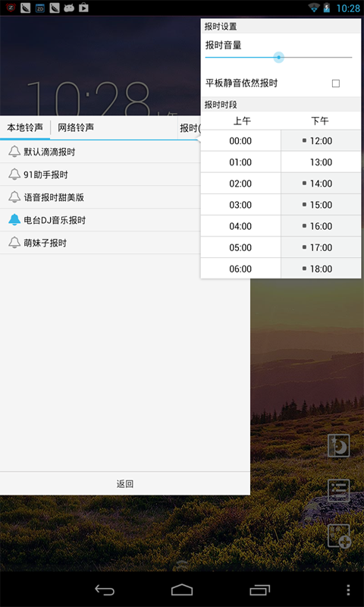The height and width of the screenshot is (607, 364).
Task: Toggle the 00:00 chime time slot
Action: click(240, 140)
